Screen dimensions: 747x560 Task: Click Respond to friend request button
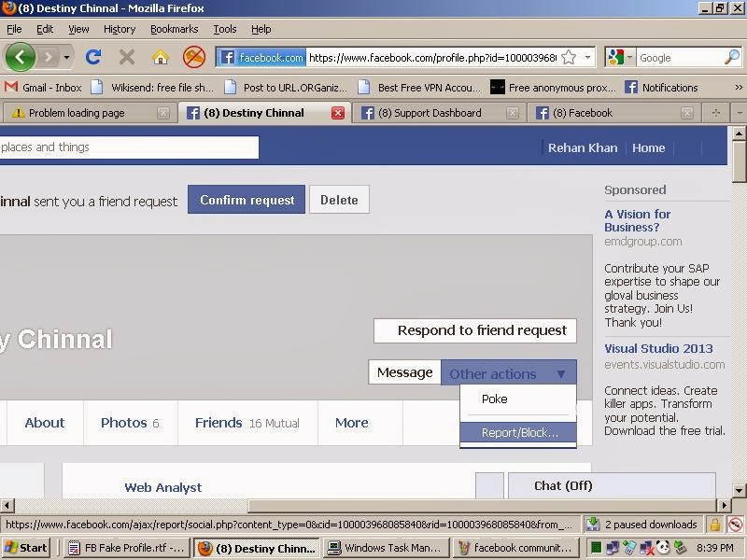[x=475, y=330]
